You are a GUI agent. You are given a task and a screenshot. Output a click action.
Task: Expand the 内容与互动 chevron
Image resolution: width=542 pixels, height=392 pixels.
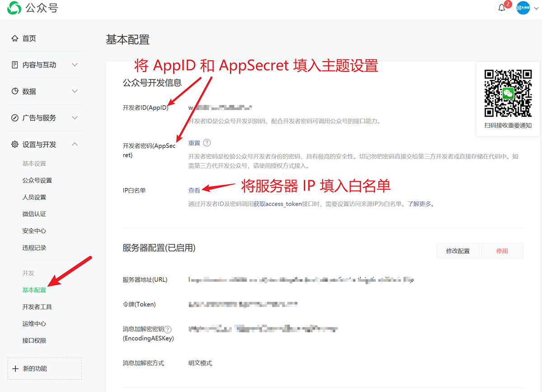pos(75,65)
